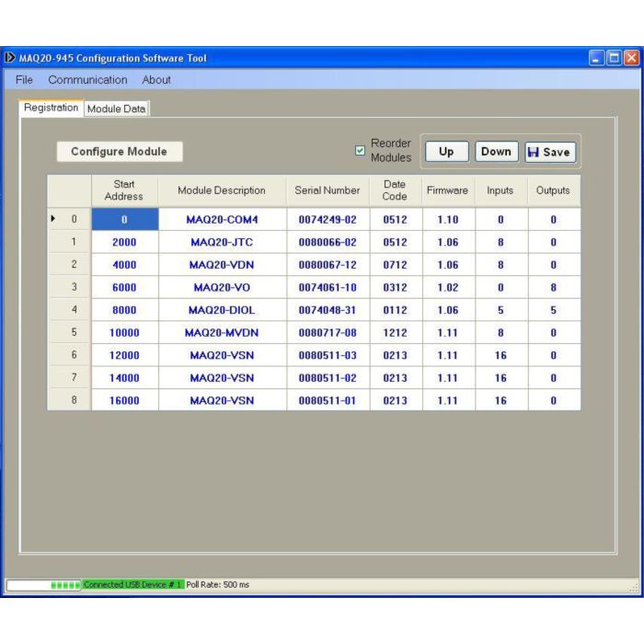Screen dimensions: 644x644
Task: Click serial number 0074061-10
Action: (328, 287)
